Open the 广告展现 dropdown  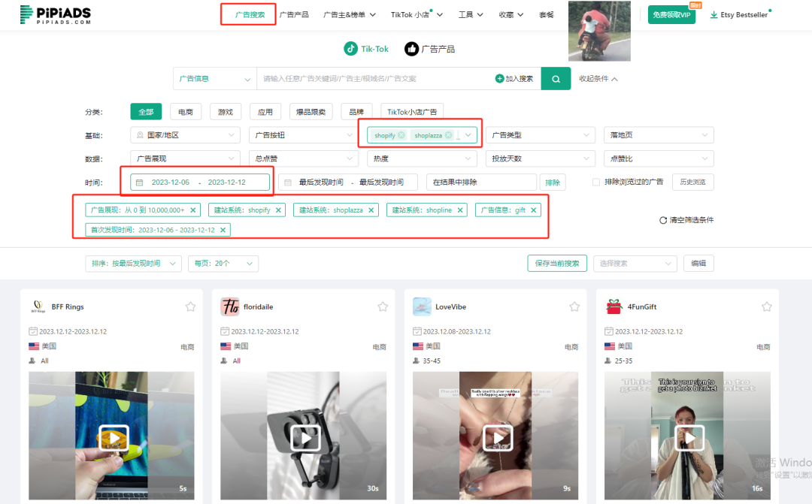coord(186,158)
